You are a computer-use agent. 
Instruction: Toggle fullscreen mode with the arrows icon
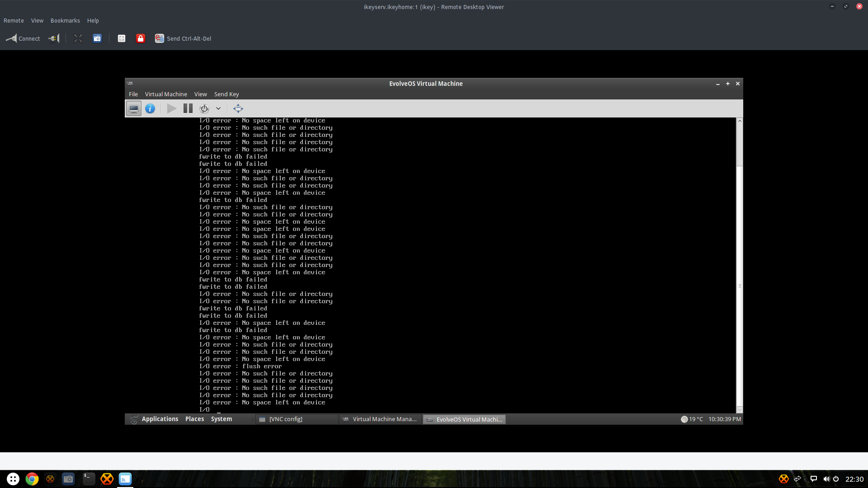click(78, 38)
